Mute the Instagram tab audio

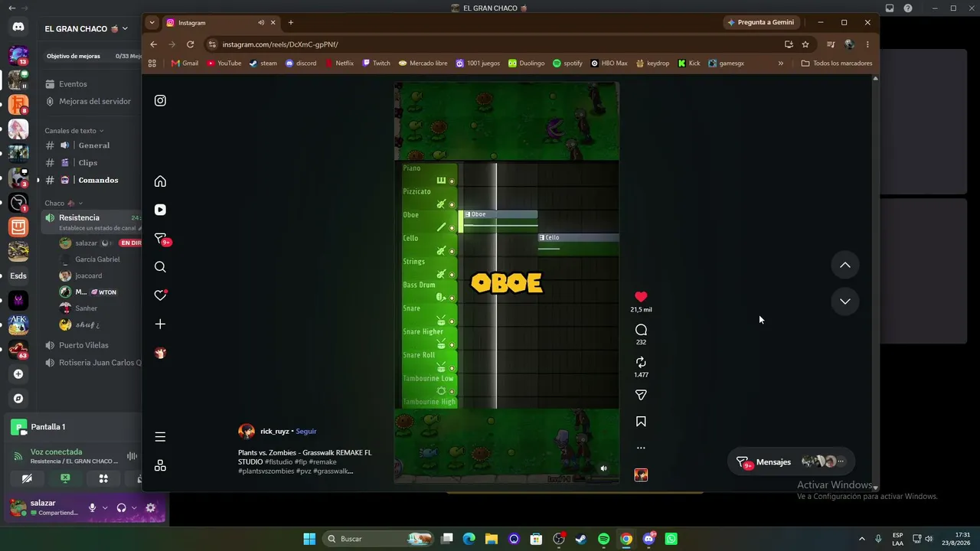(x=261, y=23)
